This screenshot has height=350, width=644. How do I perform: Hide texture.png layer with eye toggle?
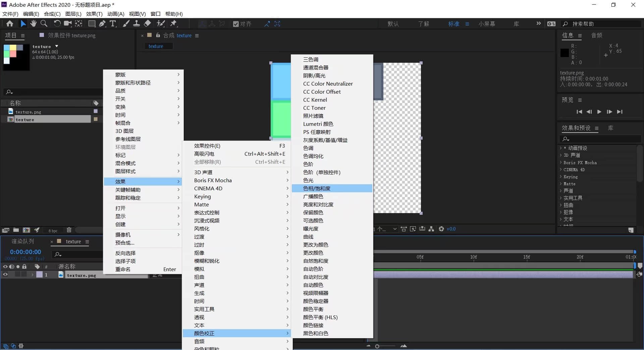(x=5, y=274)
